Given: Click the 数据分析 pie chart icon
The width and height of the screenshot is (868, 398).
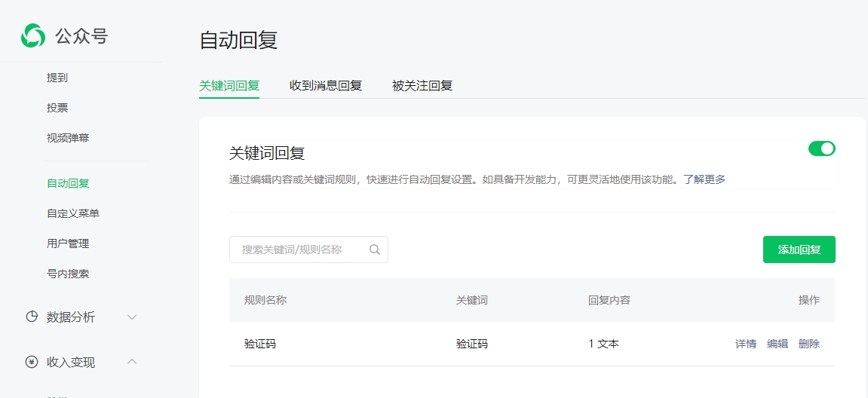Looking at the screenshot, I should (32, 317).
